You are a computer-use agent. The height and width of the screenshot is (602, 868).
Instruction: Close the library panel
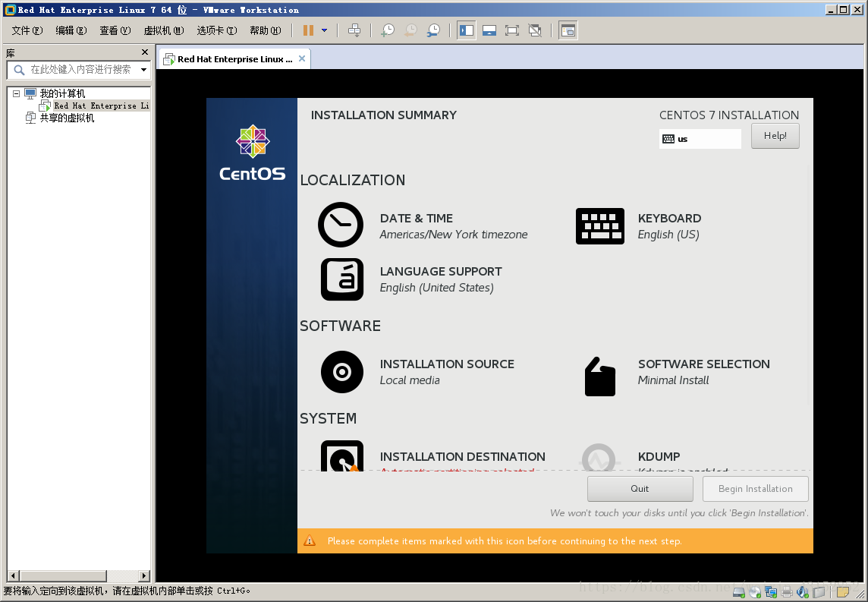point(145,52)
